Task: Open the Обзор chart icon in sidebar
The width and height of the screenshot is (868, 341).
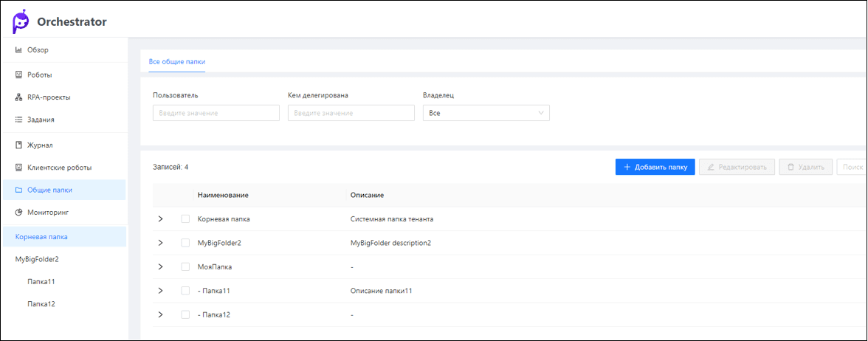Action: [19, 50]
